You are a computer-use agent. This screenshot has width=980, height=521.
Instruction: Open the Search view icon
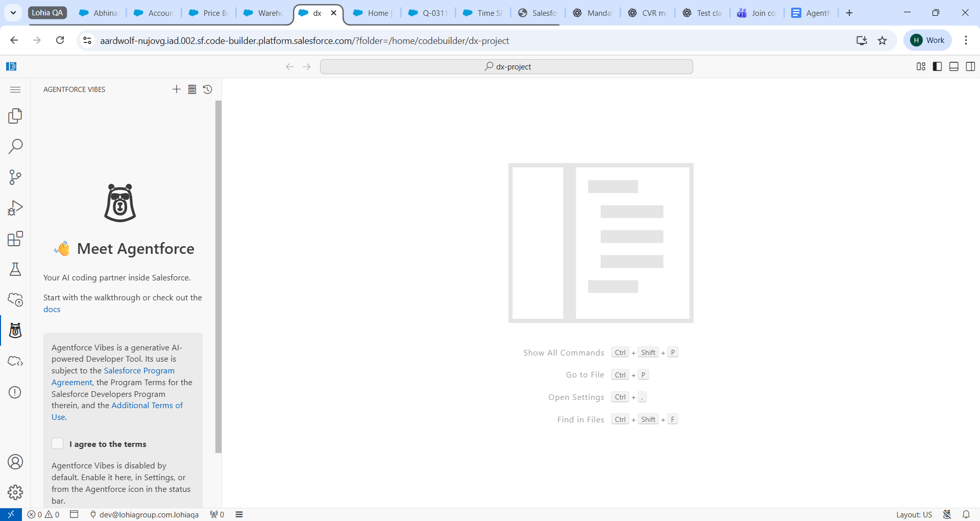click(15, 147)
